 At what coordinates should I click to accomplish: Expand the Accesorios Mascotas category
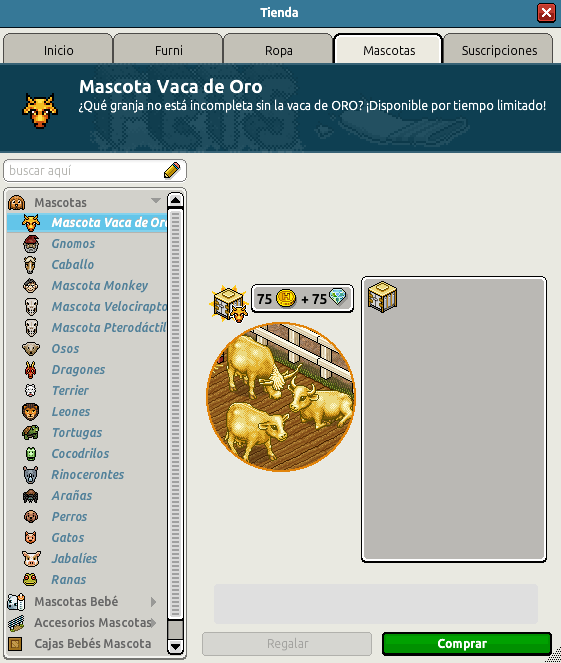point(153,623)
